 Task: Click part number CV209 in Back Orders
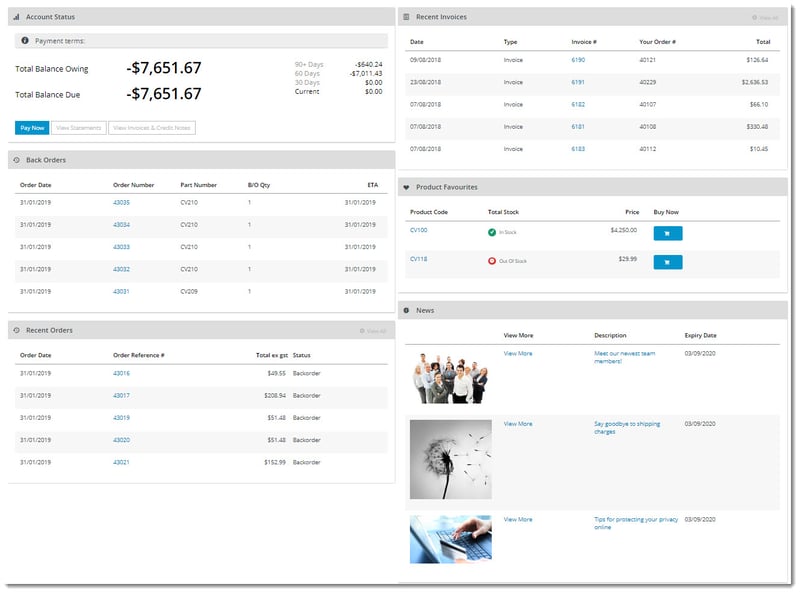(189, 291)
